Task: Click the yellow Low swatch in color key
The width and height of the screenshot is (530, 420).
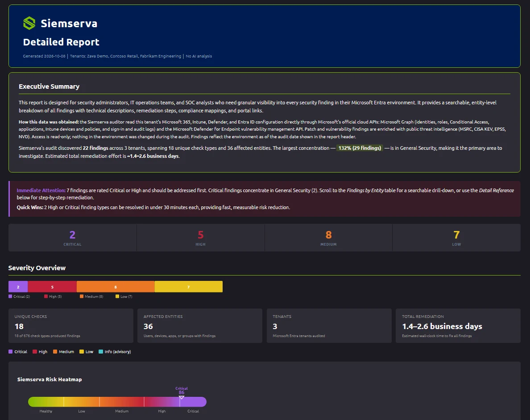Action: click(x=82, y=352)
